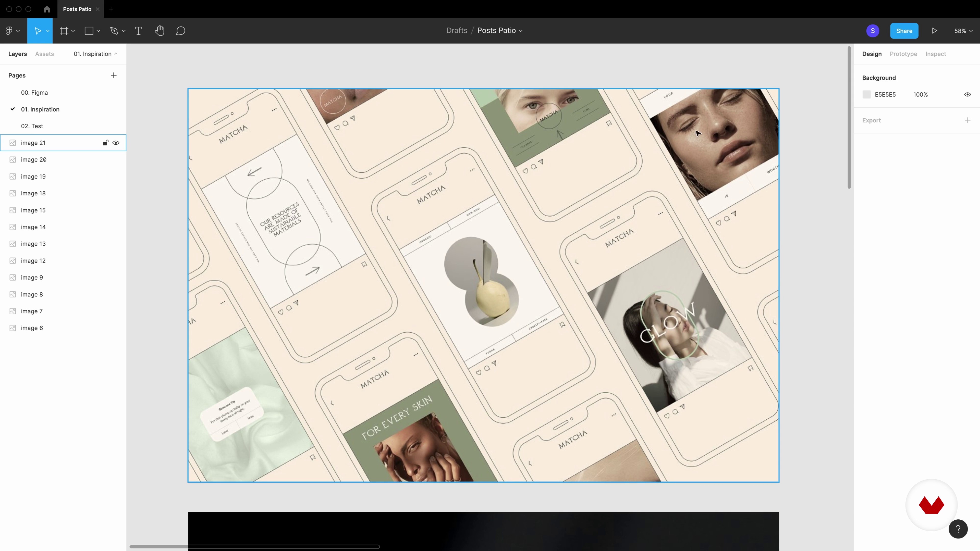The width and height of the screenshot is (980, 551).
Task: Open the help question mark button
Action: (x=958, y=529)
